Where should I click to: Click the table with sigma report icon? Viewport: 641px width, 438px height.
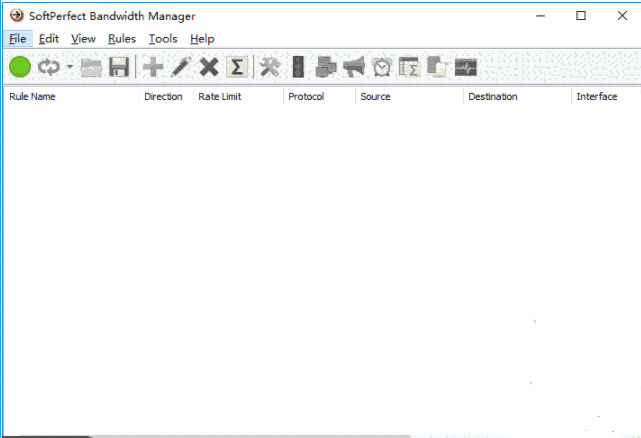[x=410, y=67]
